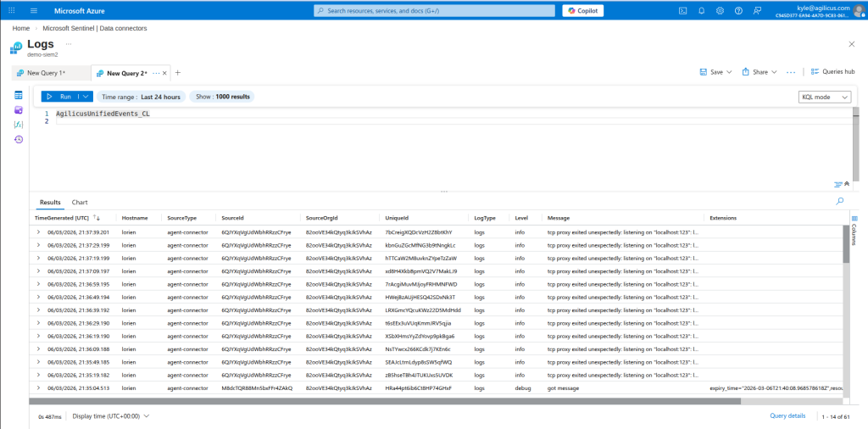Open the help question mark icon

coord(738,10)
